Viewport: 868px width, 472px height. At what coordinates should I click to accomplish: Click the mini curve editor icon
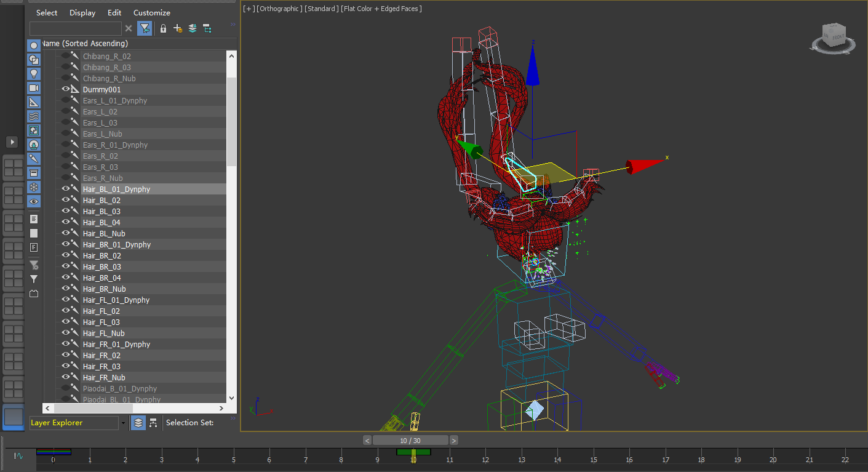coord(19,456)
